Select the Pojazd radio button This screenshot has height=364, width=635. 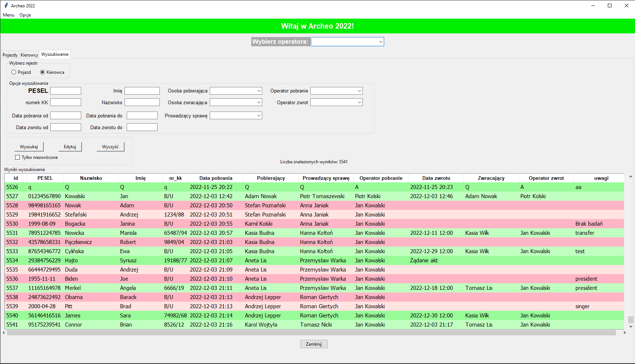[14, 72]
